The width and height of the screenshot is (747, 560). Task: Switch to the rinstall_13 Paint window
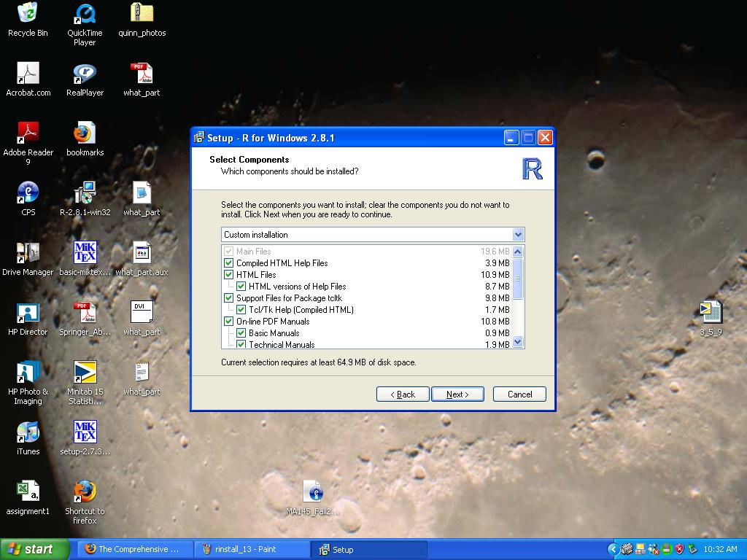pos(252,549)
